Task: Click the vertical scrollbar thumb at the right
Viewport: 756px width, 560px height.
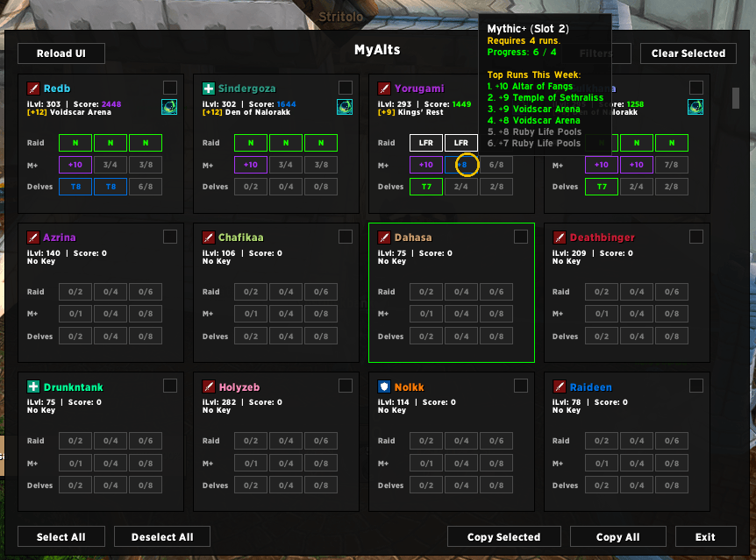Action: 735,98
